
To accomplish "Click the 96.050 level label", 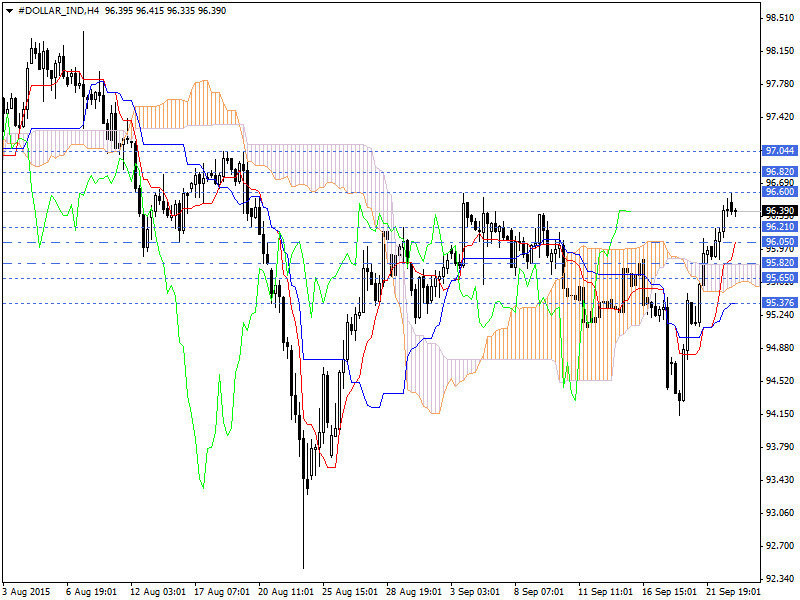I will click(x=779, y=242).
